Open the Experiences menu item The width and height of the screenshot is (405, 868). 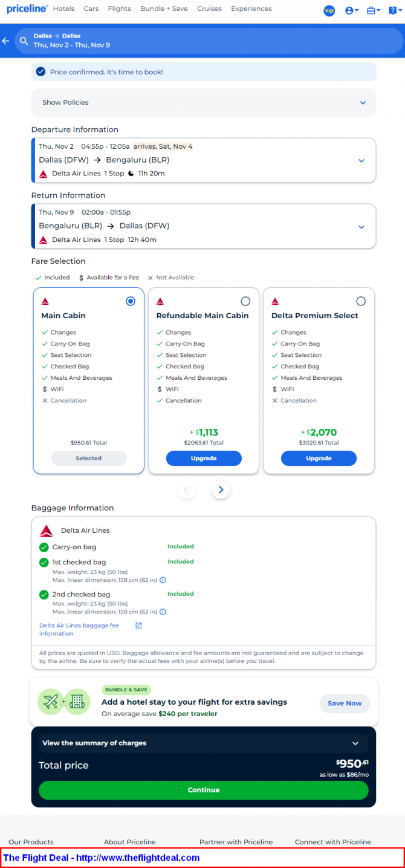(251, 9)
